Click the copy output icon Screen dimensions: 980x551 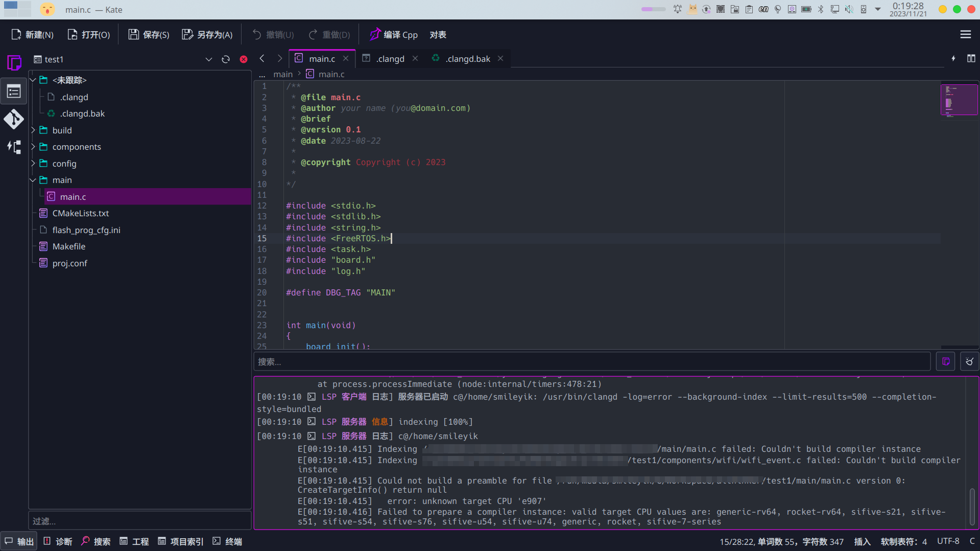tap(946, 362)
